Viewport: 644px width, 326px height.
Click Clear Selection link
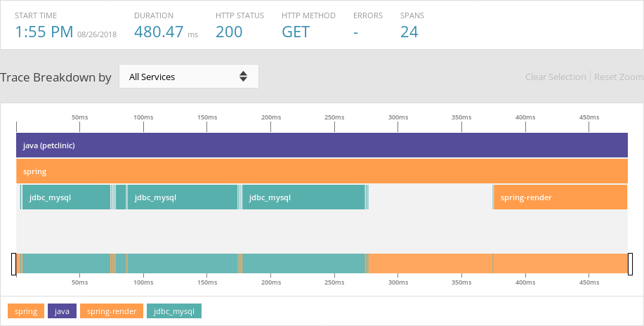pyautogui.click(x=556, y=77)
